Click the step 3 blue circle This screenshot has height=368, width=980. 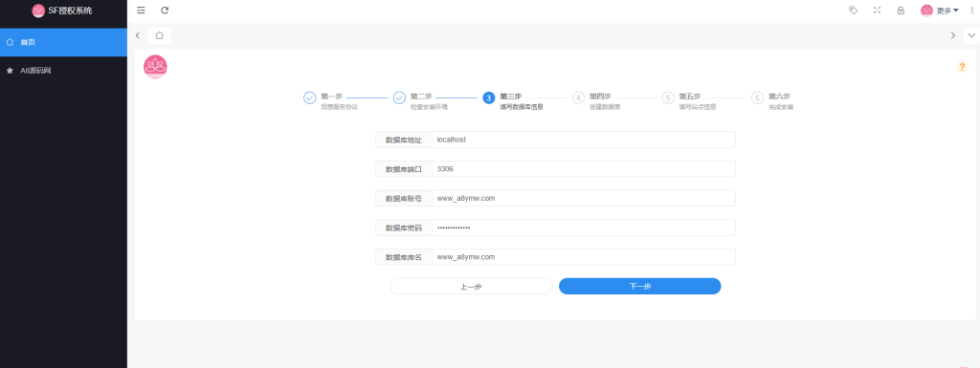click(x=489, y=97)
